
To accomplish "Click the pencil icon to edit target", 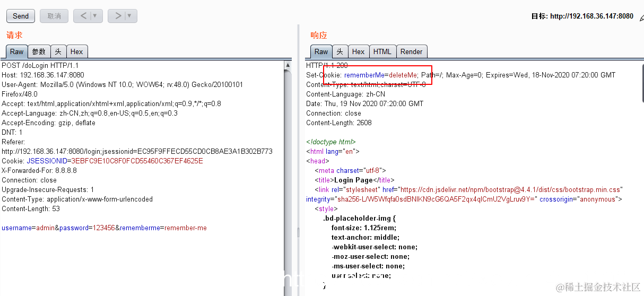I will (641, 17).
